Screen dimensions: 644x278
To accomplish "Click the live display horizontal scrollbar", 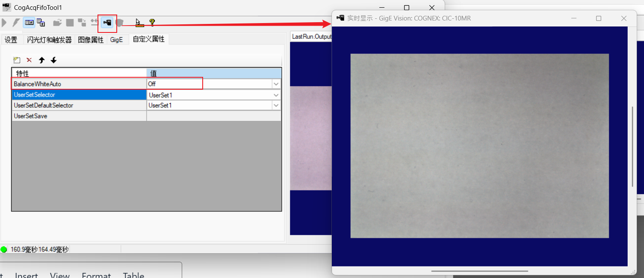I will (x=479, y=271).
